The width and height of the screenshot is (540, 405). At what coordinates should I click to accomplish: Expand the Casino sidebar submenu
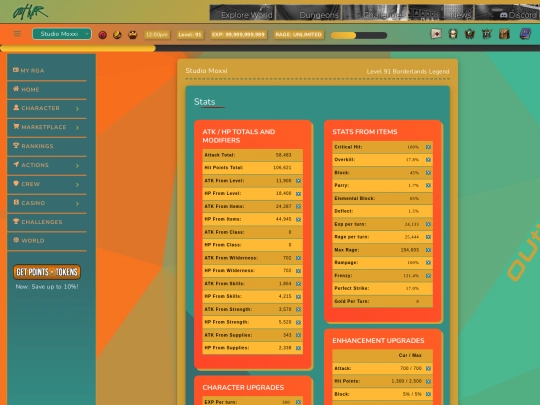point(77,204)
